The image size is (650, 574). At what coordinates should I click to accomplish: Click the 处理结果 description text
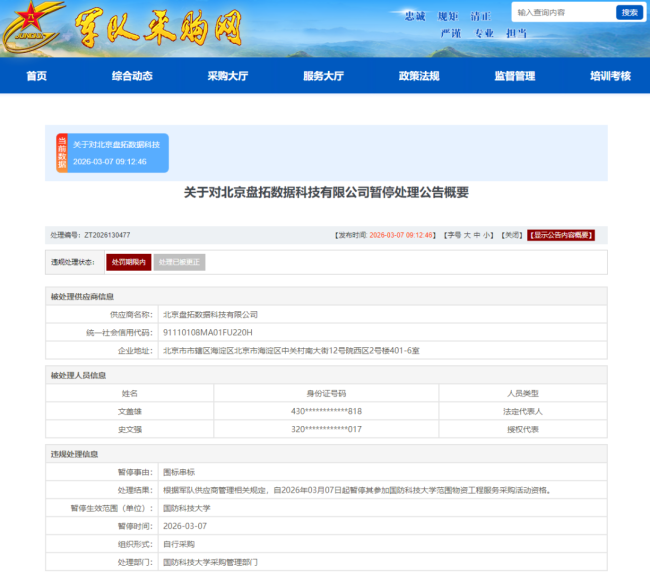coord(357,490)
